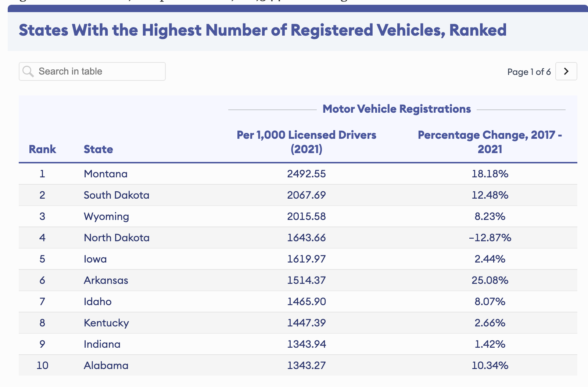Click the value 1619.97 for Iowa
Screen dimensions: 588x387
pos(306,259)
